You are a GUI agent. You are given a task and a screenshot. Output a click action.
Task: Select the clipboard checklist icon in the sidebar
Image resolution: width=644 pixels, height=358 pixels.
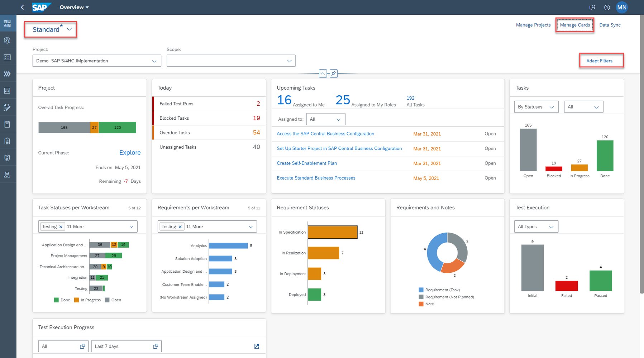click(x=7, y=140)
